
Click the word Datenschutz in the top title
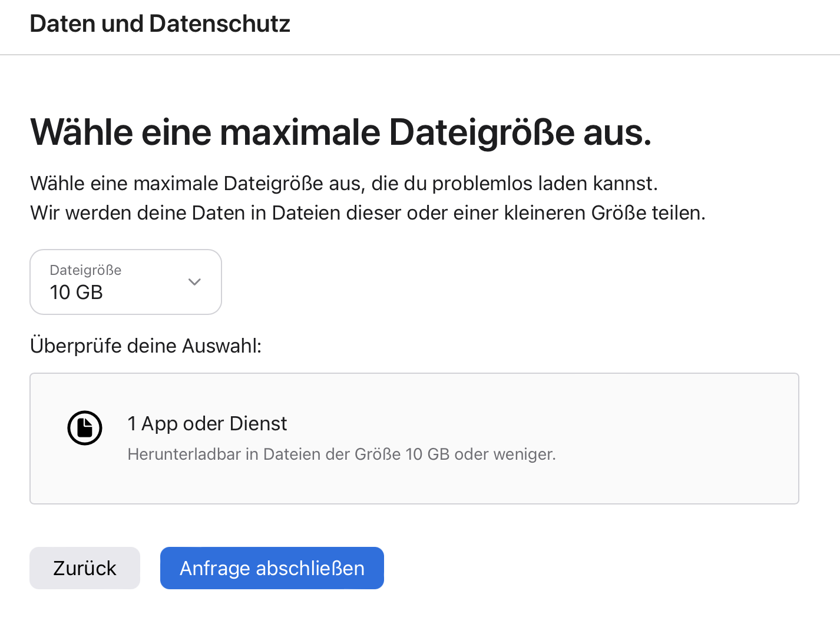coord(220,24)
